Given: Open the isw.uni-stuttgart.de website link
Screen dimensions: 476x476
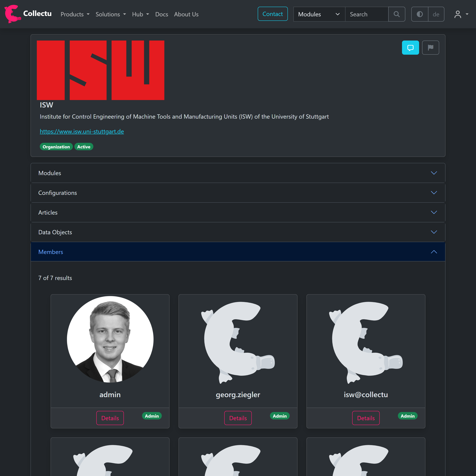Looking at the screenshot, I should point(82,131).
